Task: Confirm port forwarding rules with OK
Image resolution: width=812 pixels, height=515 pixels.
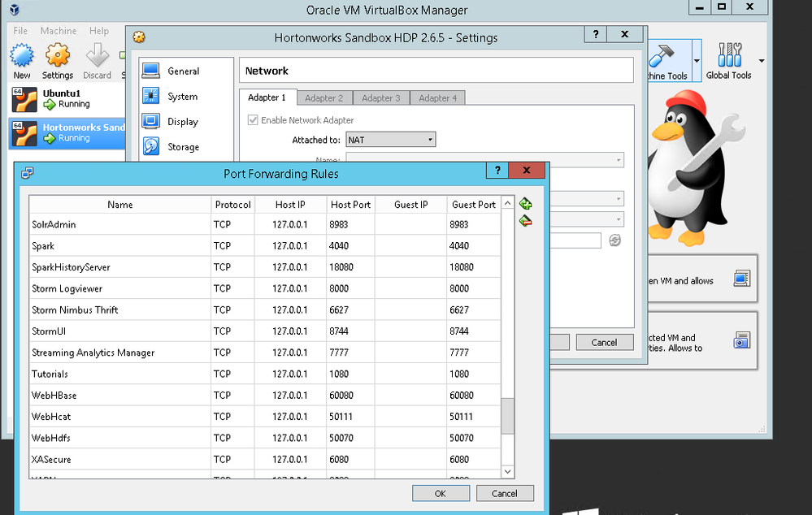Action: pyautogui.click(x=440, y=493)
